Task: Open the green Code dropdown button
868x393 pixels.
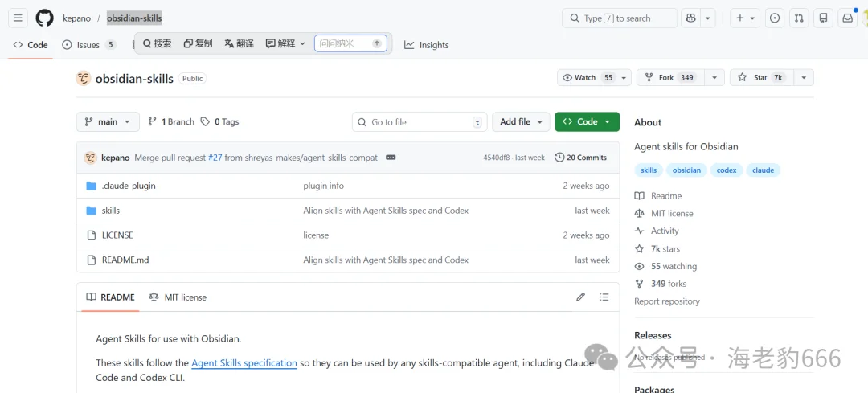Action: pyautogui.click(x=587, y=122)
